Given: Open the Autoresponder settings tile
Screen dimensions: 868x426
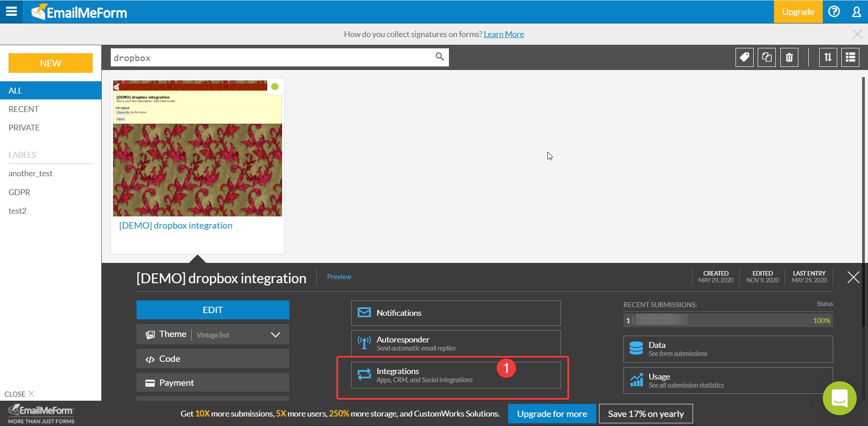Looking at the screenshot, I should tap(456, 343).
